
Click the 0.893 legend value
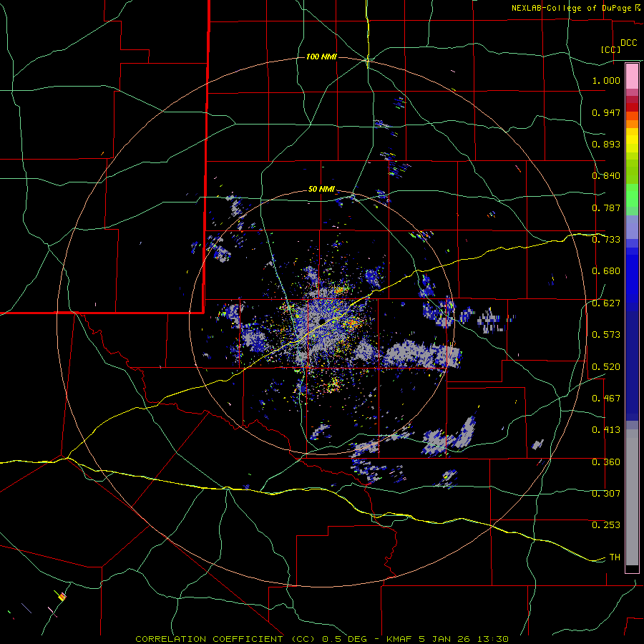pos(606,144)
